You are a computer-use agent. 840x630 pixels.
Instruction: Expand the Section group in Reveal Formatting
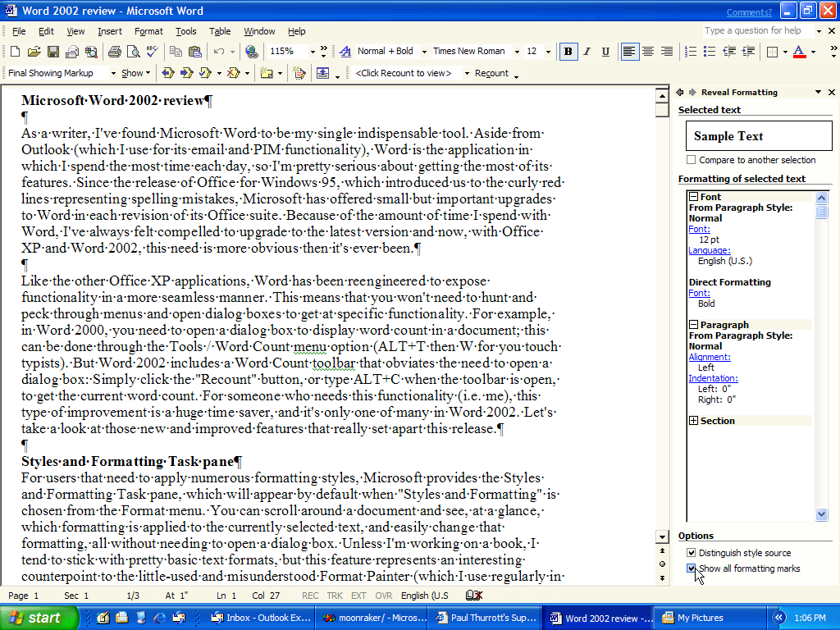point(694,421)
